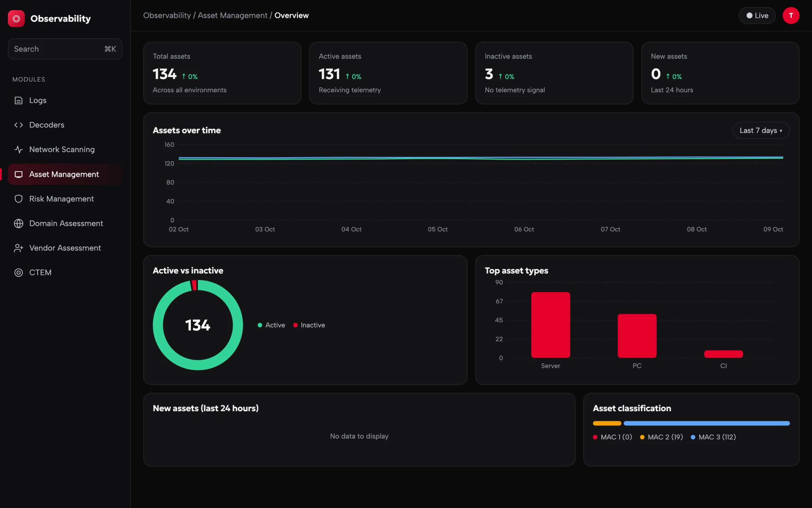The height and width of the screenshot is (508, 812).
Task: Click the Network Scanning pulse icon
Action: (19, 149)
